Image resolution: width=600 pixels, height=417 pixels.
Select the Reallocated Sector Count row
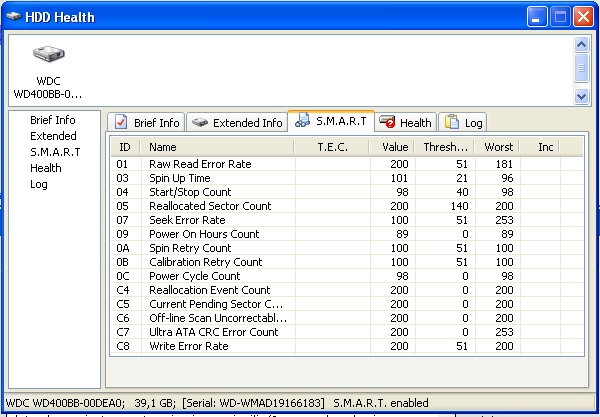click(x=347, y=206)
